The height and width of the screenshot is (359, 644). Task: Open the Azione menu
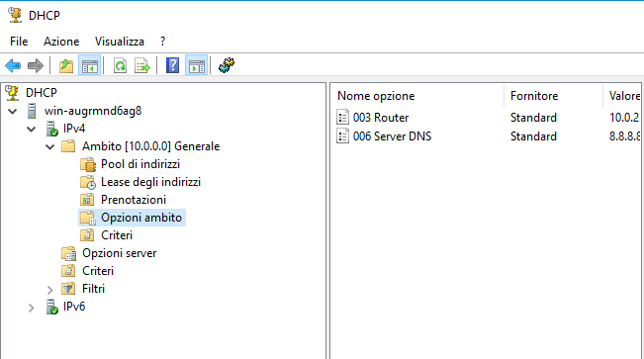pos(61,42)
